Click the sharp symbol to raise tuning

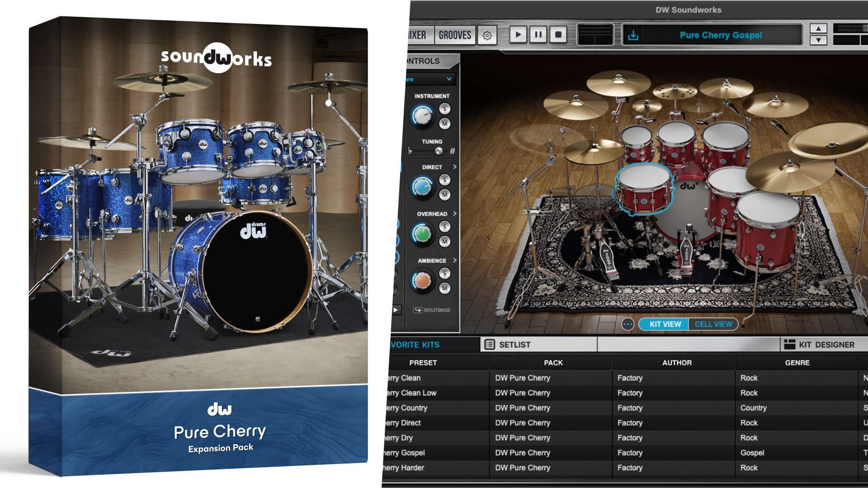(x=452, y=151)
